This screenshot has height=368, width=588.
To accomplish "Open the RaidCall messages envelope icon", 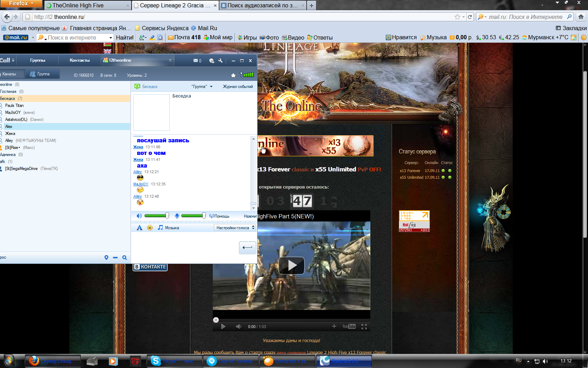I will pyautogui.click(x=196, y=61).
